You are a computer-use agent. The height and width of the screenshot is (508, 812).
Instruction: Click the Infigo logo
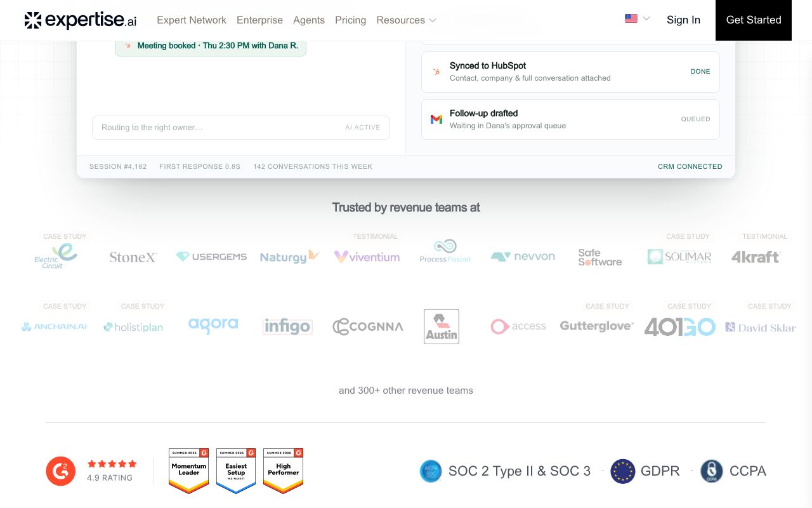click(287, 326)
